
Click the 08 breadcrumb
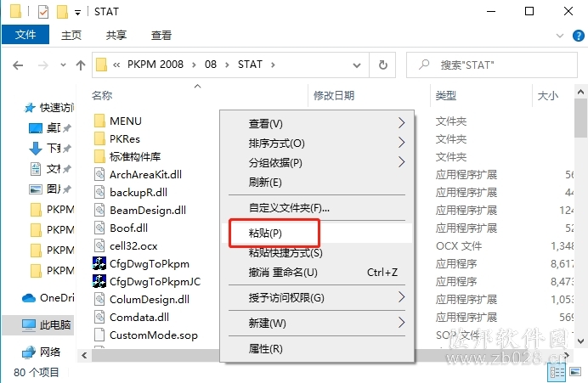(211, 65)
